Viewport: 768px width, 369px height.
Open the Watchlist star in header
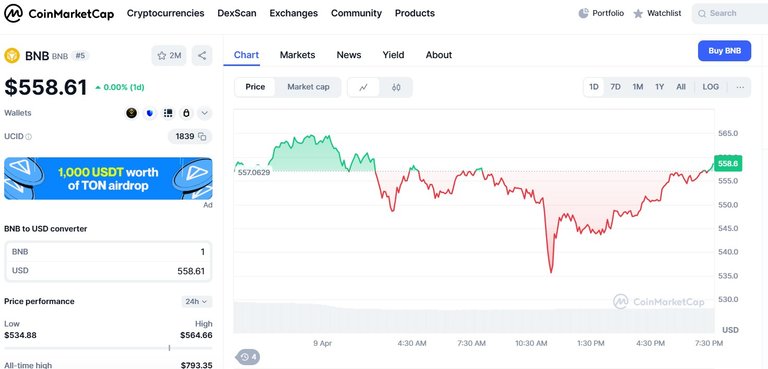tap(638, 14)
